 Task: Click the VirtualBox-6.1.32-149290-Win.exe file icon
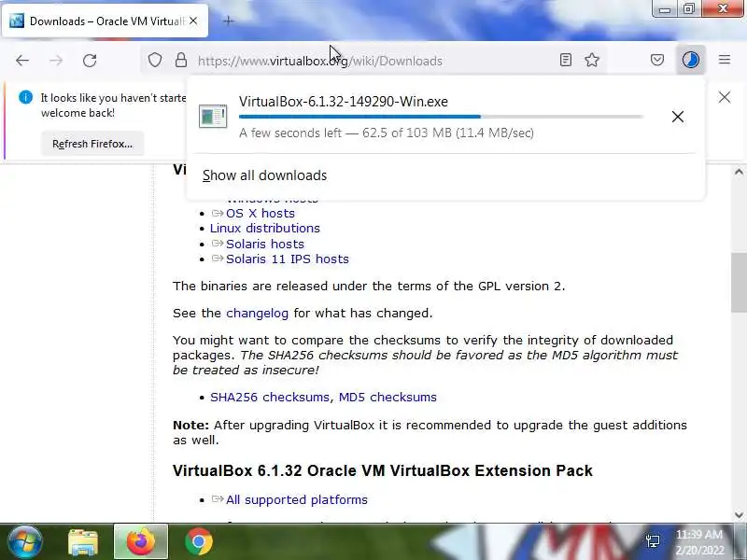tap(213, 116)
